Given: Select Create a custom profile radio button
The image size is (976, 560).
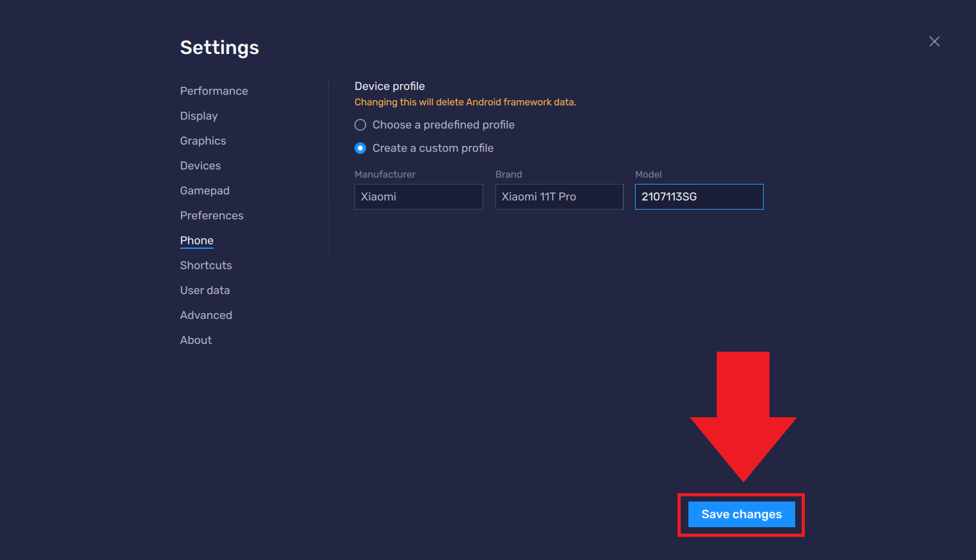Looking at the screenshot, I should (360, 149).
